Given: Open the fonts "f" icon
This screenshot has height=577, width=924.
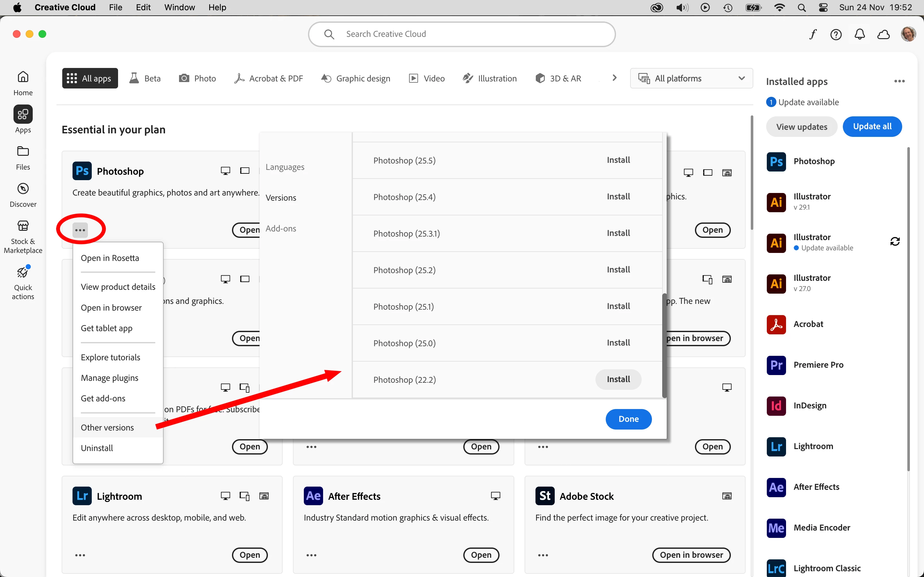Looking at the screenshot, I should coord(812,34).
